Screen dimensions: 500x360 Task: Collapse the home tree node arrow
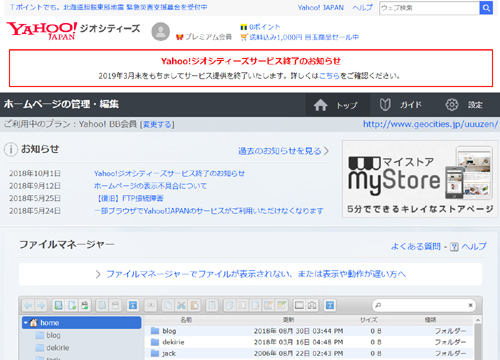click(26, 323)
